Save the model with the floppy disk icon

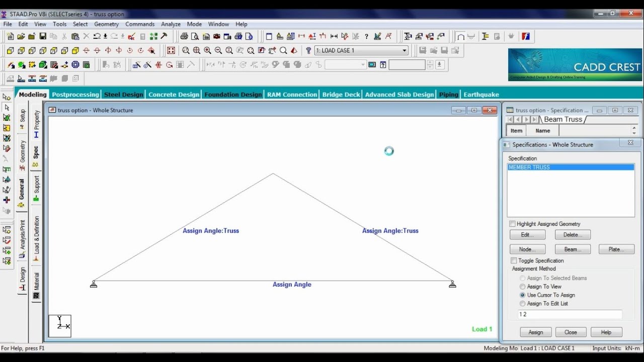point(43,36)
